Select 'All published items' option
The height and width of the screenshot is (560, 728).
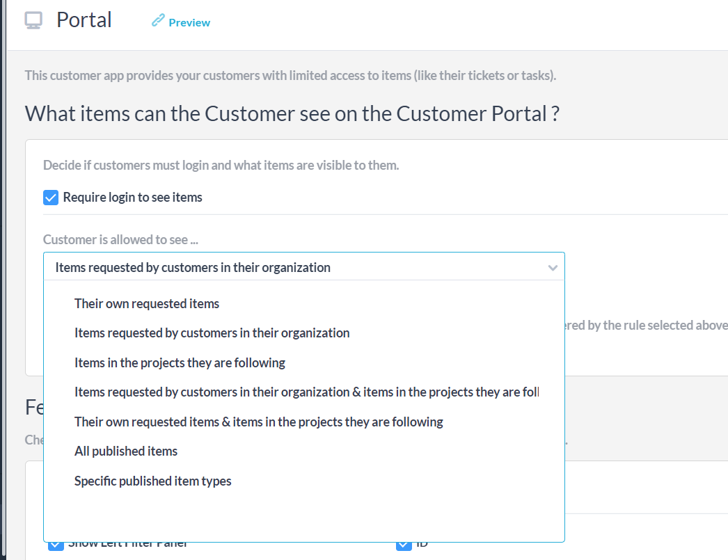coord(126,451)
